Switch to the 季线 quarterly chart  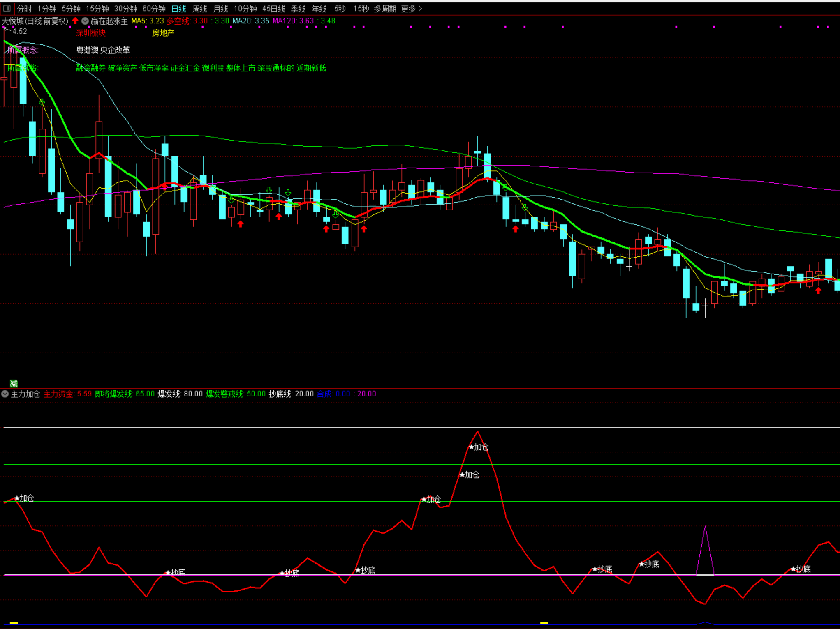[x=298, y=9]
